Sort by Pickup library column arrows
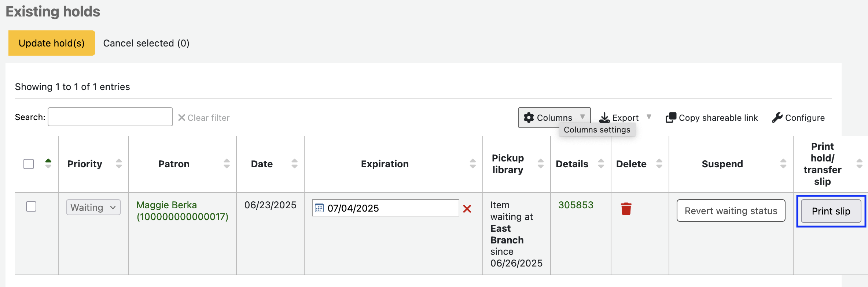Viewport: 868px width, 287px height. pyautogui.click(x=540, y=164)
